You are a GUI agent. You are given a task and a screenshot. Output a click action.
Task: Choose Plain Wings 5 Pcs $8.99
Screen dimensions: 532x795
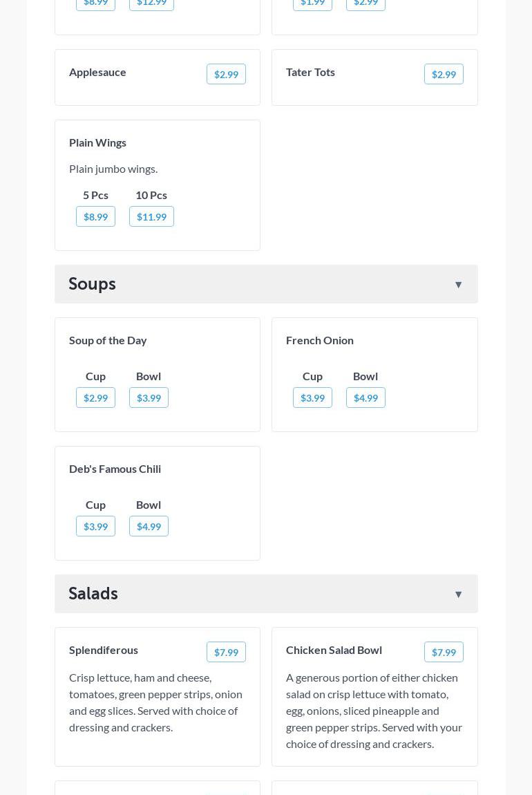(95, 217)
